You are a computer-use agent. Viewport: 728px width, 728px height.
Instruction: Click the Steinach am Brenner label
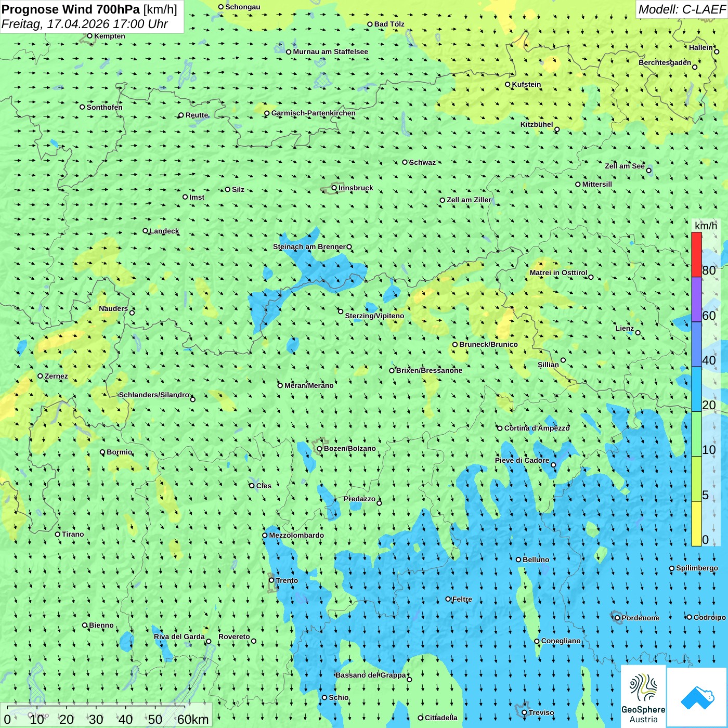click(x=309, y=246)
